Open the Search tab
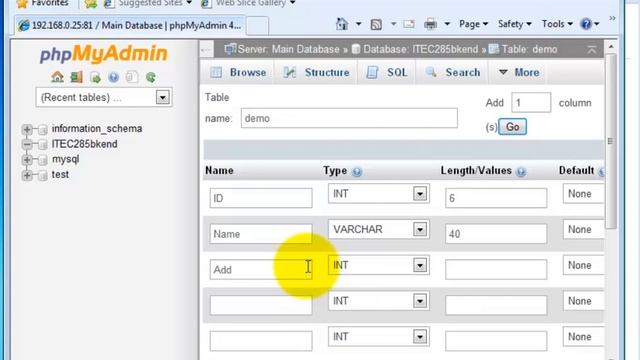Viewport: 640px width, 360px height. click(452, 73)
